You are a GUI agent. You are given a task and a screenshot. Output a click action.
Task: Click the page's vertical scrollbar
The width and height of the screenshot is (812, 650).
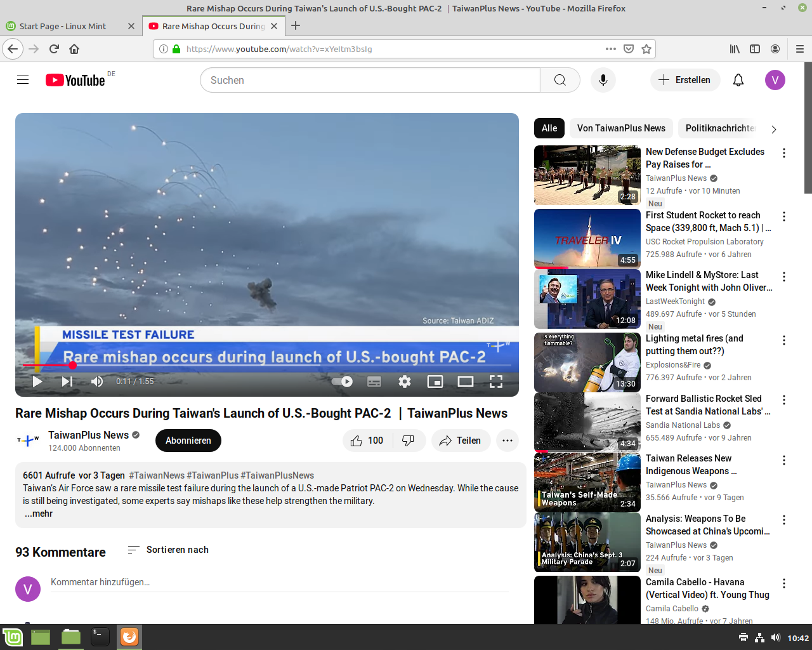click(808, 128)
